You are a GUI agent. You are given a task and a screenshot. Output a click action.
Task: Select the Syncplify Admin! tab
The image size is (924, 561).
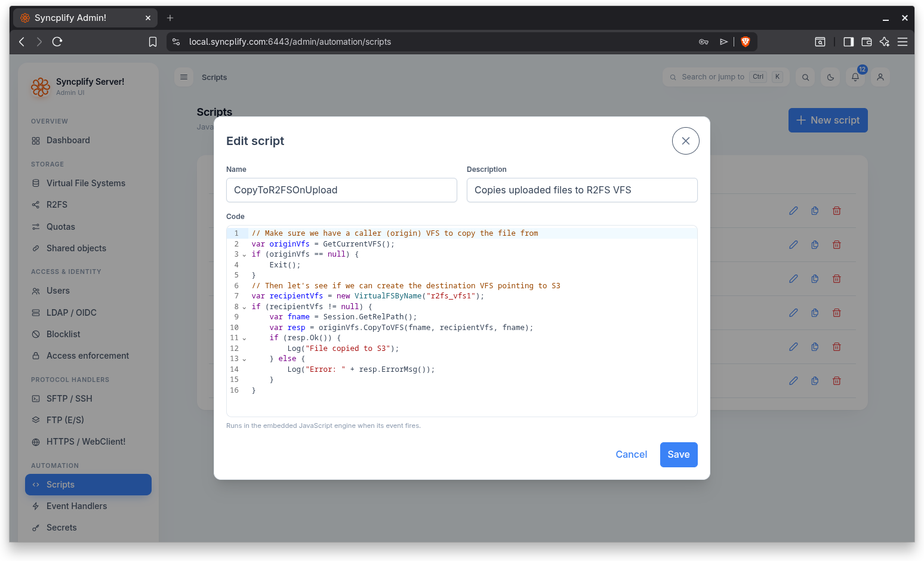click(85, 18)
